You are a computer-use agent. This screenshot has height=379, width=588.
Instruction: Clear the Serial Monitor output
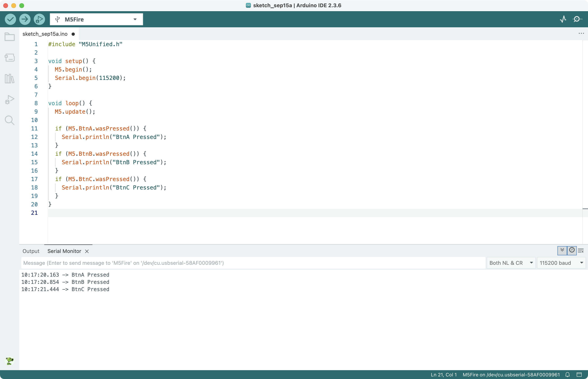[x=581, y=251]
